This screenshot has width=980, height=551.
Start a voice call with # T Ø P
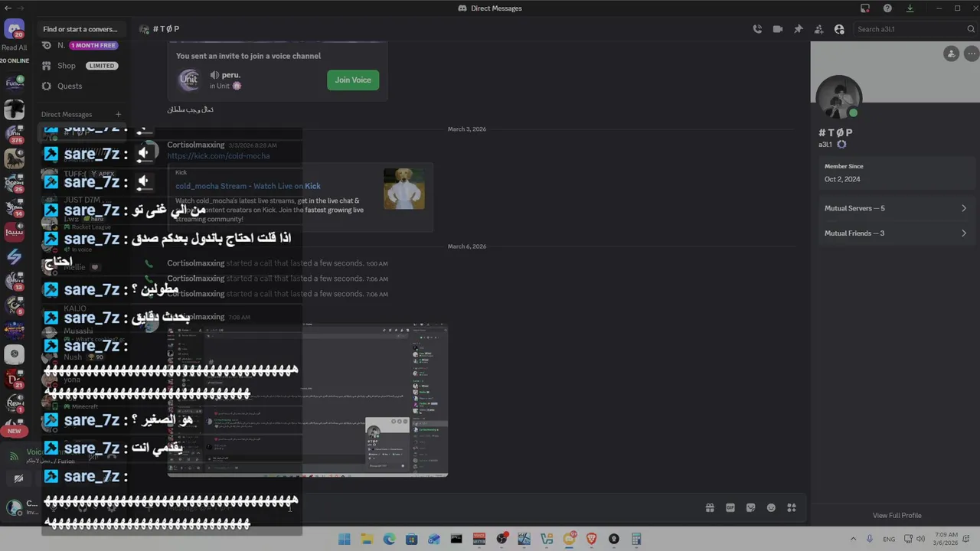[x=757, y=29]
